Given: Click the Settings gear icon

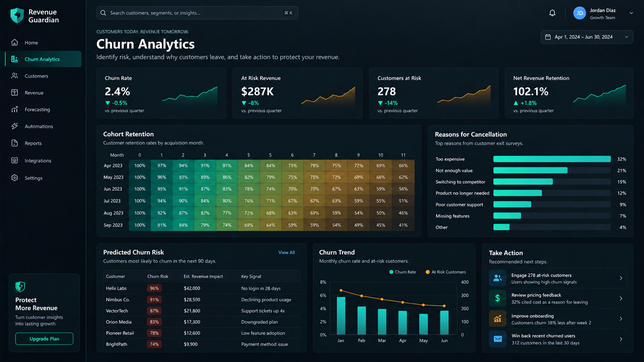Looking at the screenshot, I should point(15,178).
